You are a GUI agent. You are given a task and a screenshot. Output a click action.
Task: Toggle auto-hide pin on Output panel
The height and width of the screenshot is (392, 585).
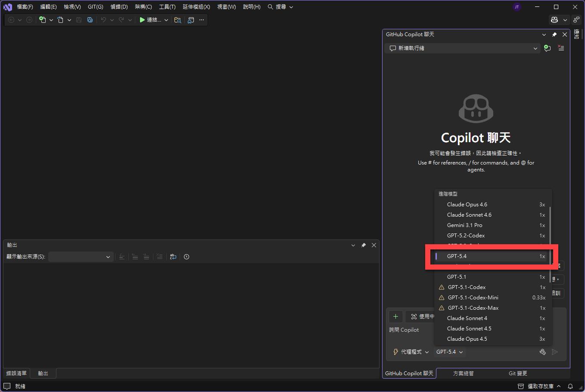point(364,245)
